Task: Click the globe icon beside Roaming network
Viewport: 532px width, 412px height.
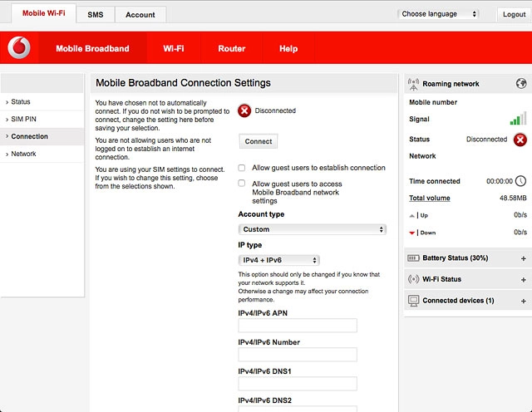Action: coord(520,84)
